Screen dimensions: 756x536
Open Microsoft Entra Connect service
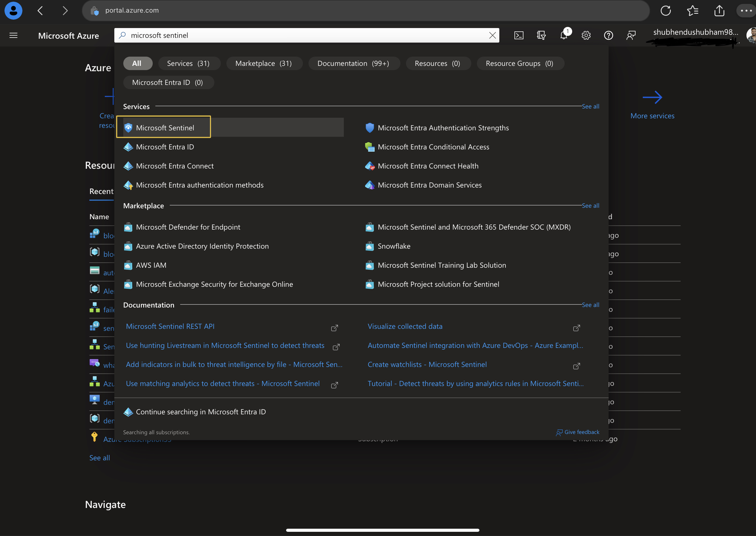click(x=169, y=166)
